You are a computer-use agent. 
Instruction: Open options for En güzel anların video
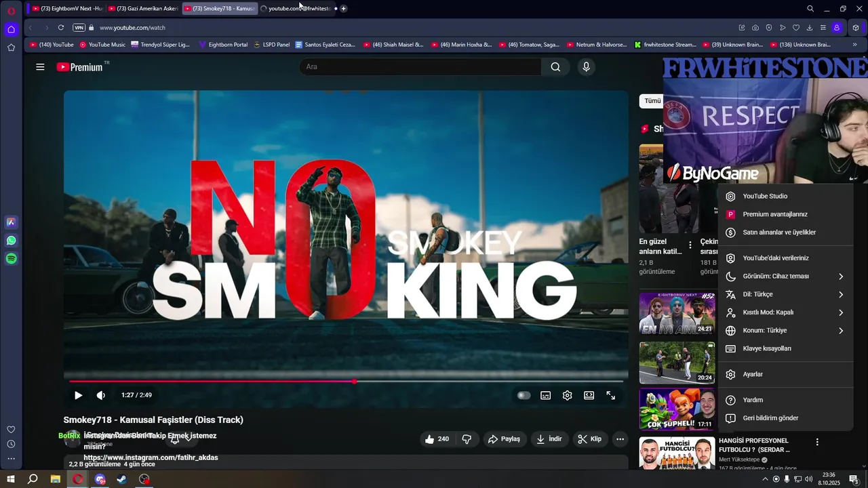point(690,245)
